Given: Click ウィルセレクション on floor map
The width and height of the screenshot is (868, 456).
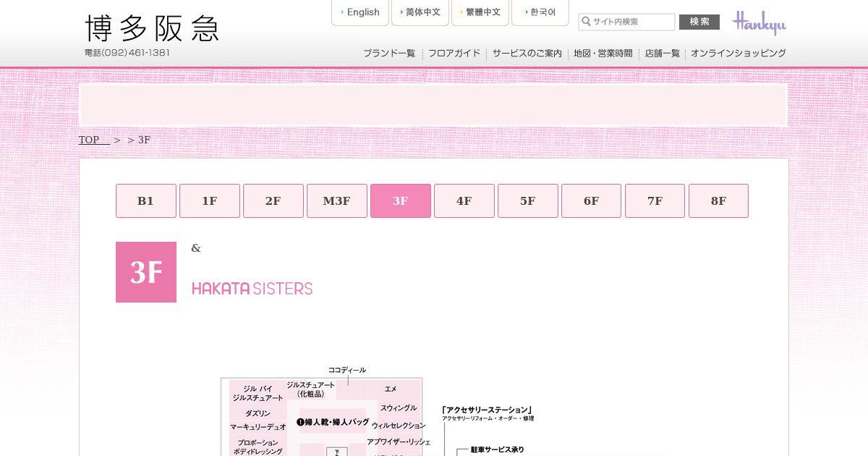Looking at the screenshot, I should [x=399, y=426].
